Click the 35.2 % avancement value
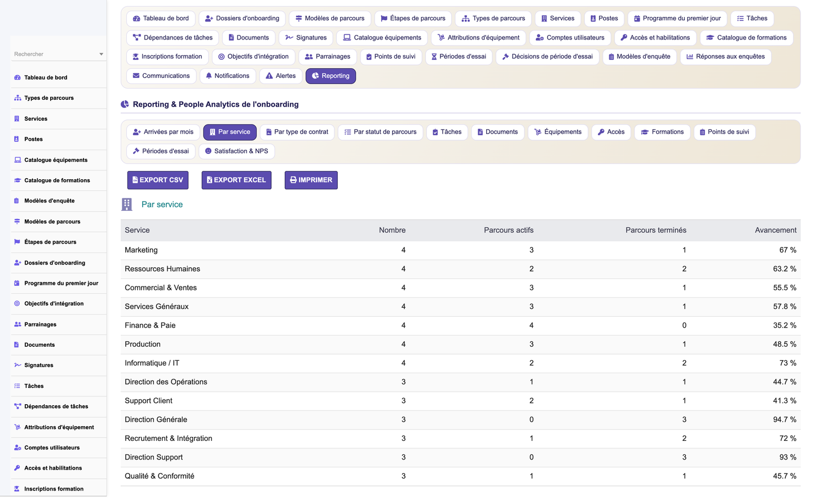 point(785,325)
